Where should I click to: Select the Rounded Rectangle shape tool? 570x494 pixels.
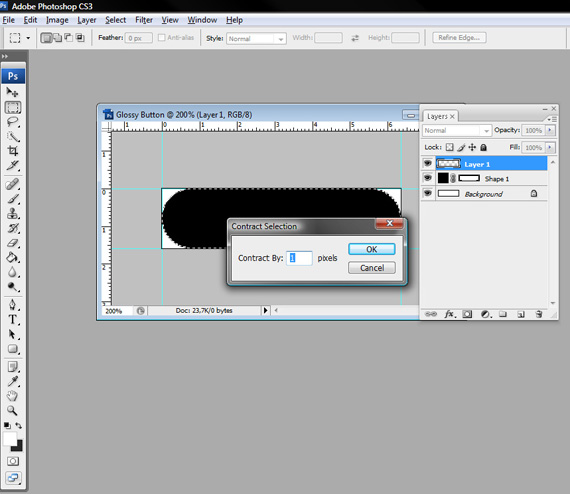click(13, 349)
